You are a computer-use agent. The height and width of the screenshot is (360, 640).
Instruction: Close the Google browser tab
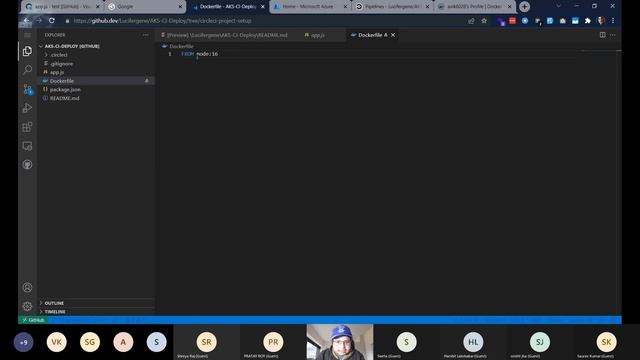(x=180, y=7)
